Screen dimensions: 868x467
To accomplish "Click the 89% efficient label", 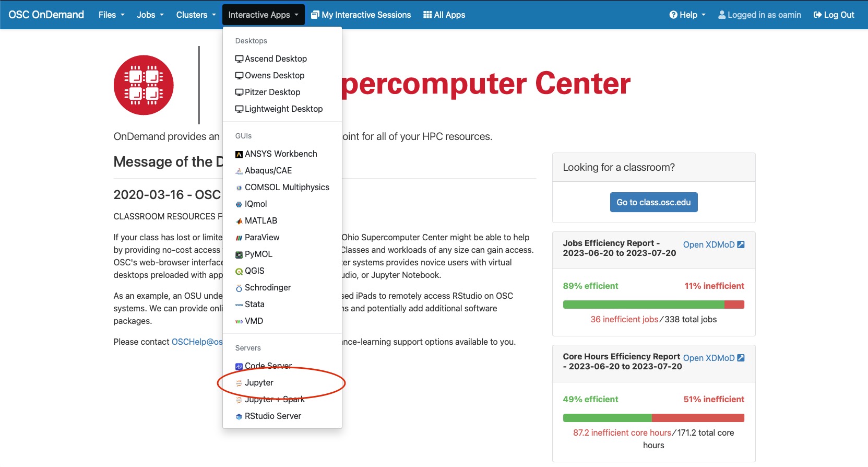I will [x=590, y=286].
